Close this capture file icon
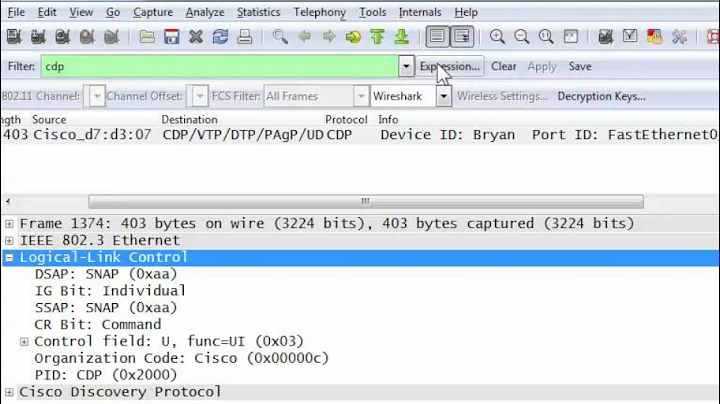This screenshot has width=720, height=404. coord(196,36)
